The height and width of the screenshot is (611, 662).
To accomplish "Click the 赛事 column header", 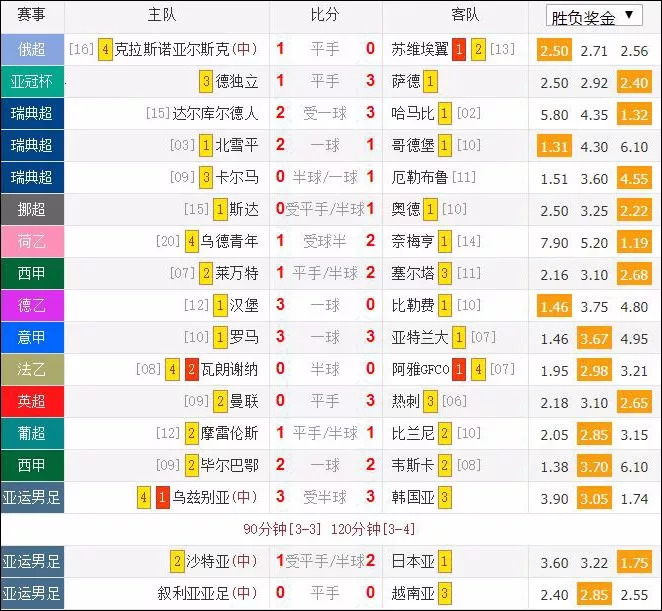I will [31, 15].
